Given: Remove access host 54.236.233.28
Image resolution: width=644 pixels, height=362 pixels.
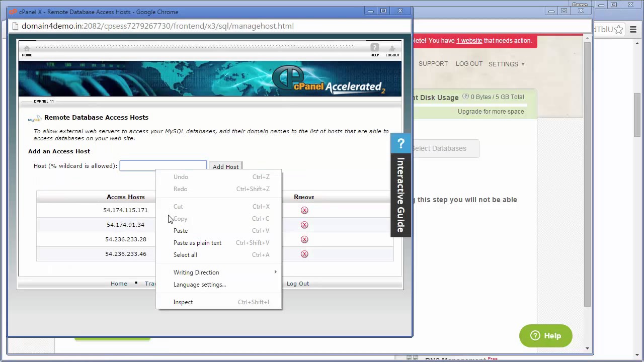Looking at the screenshot, I should coord(304,239).
